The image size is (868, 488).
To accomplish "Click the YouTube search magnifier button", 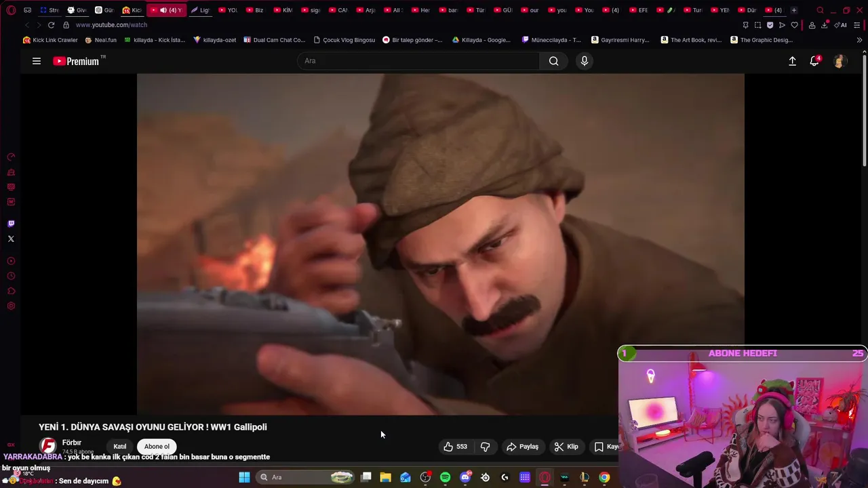I will (554, 61).
